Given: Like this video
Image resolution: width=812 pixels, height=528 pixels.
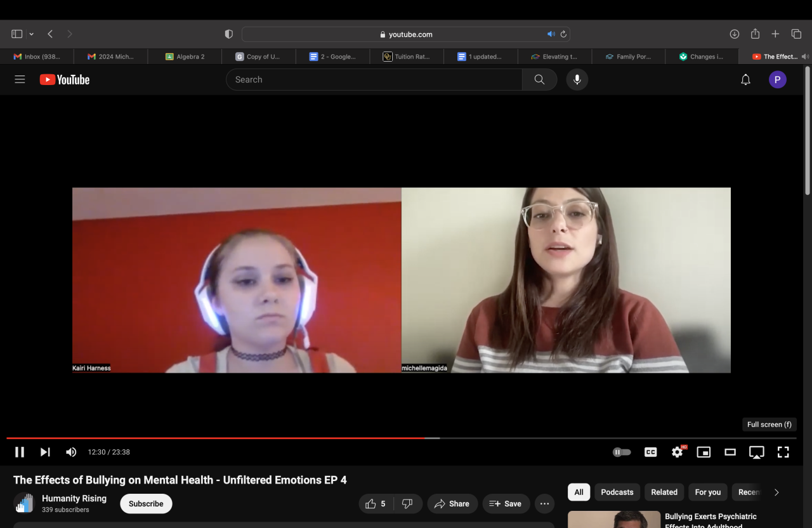Looking at the screenshot, I should click(x=376, y=503).
